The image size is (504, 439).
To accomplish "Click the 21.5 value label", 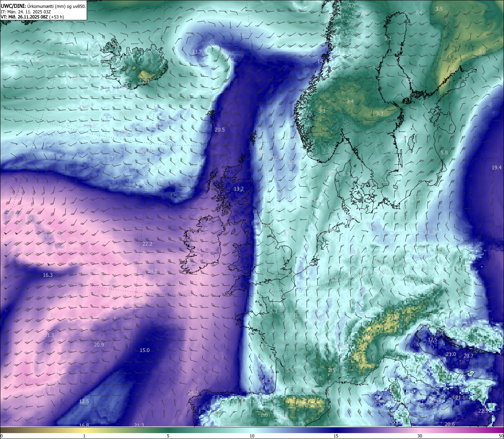I will coord(50,335).
